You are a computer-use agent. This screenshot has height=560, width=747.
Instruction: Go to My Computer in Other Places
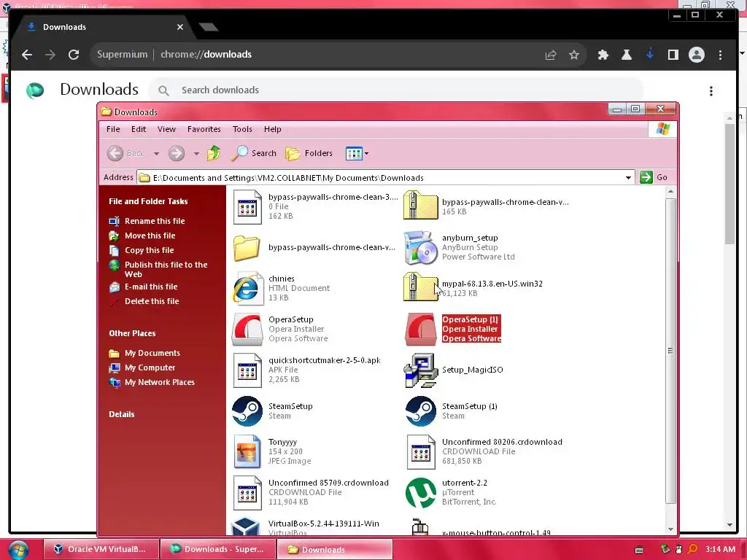click(x=150, y=368)
